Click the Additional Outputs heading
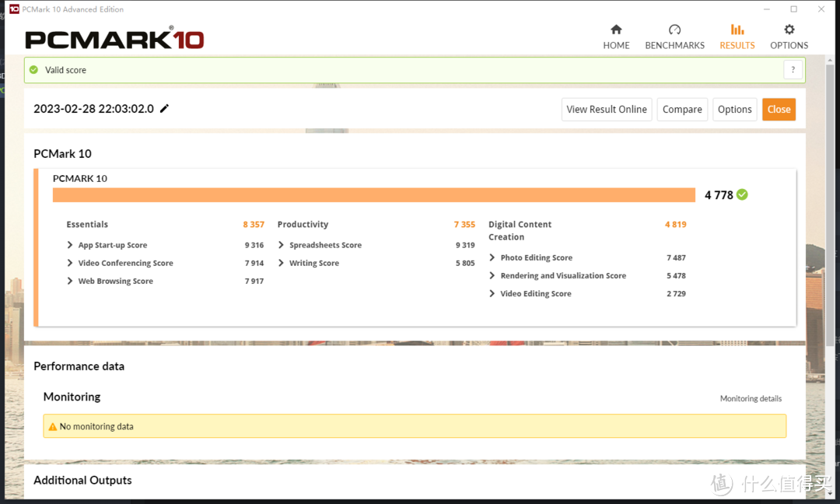Screen dimensions: 840x504 [x=82, y=481]
